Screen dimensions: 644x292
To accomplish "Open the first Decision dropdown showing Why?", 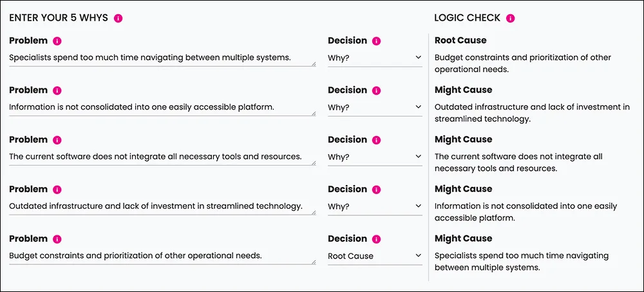I will [375, 58].
